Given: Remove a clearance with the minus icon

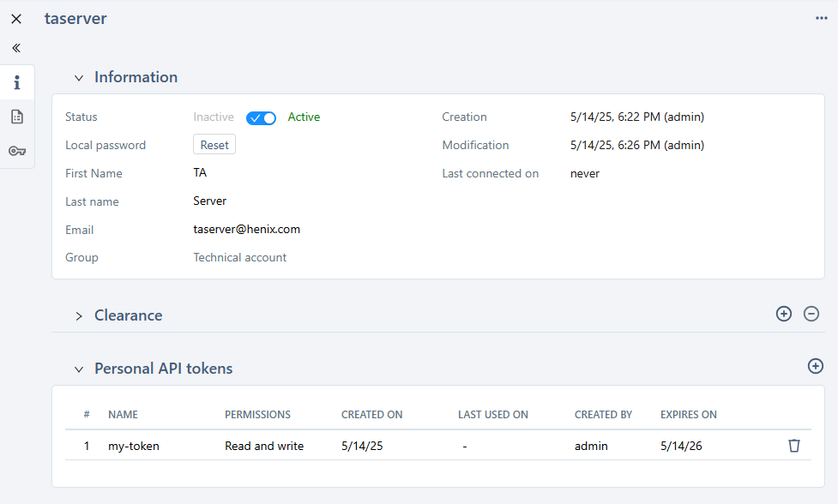Looking at the screenshot, I should [x=811, y=314].
